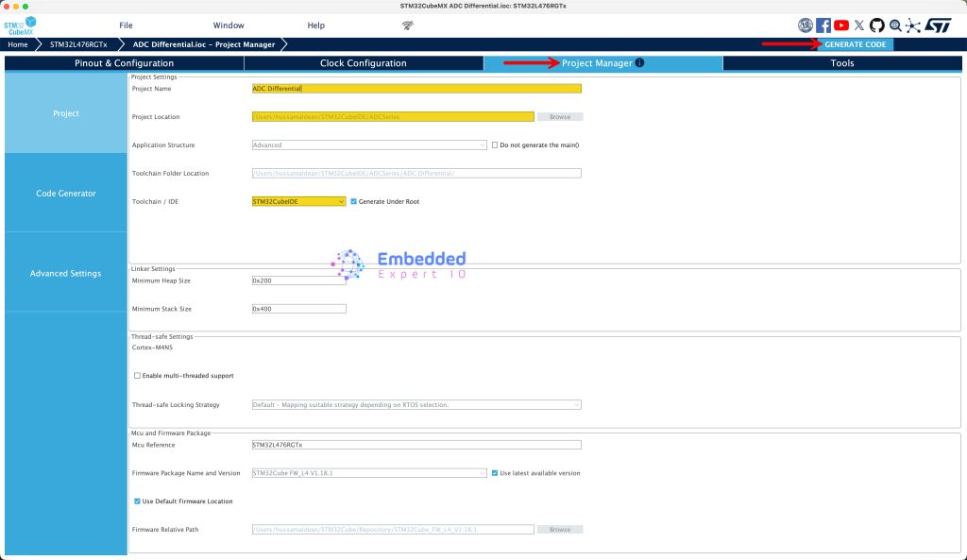The image size is (967, 560).
Task: Click the GENERATE CODE button
Action: [855, 44]
